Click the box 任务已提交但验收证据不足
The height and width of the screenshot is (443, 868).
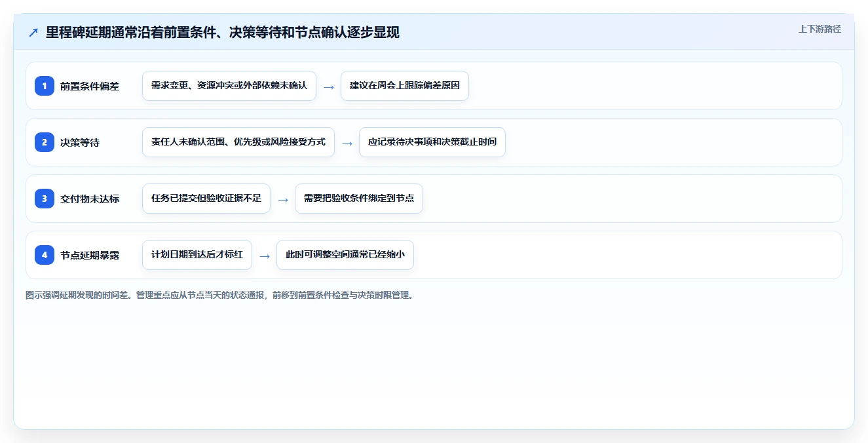pos(206,199)
